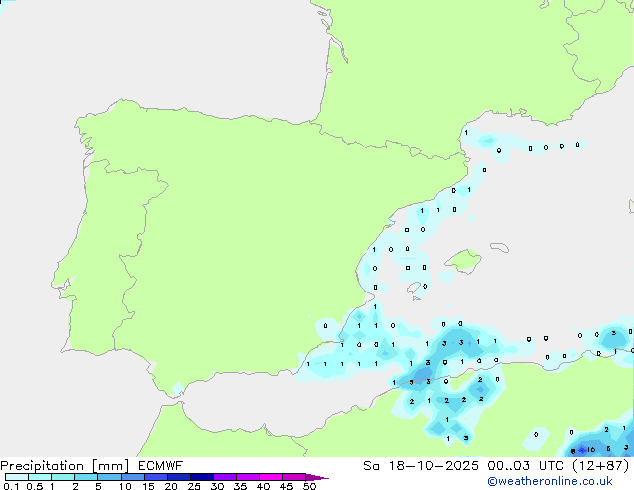
Task: Click the date 'Sa 18-10-2025'
Action: (421, 466)
